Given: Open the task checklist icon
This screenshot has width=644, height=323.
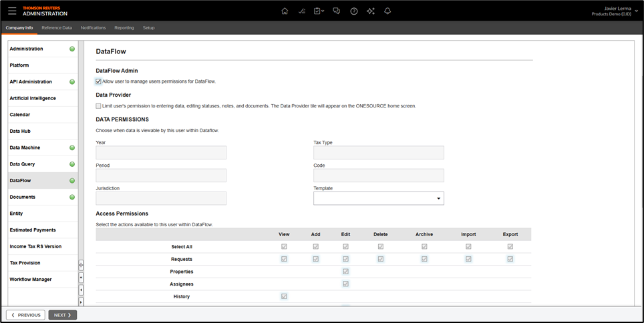Looking at the screenshot, I should [x=302, y=11].
